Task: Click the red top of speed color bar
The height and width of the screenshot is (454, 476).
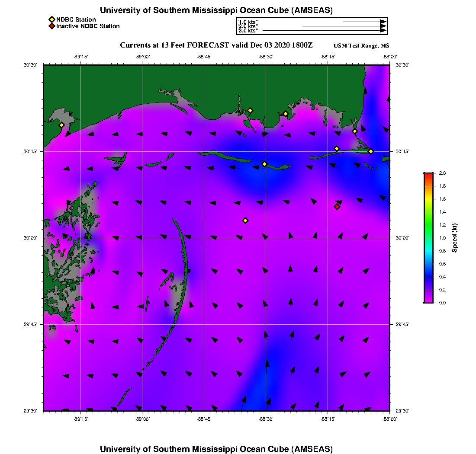Action: tap(428, 175)
